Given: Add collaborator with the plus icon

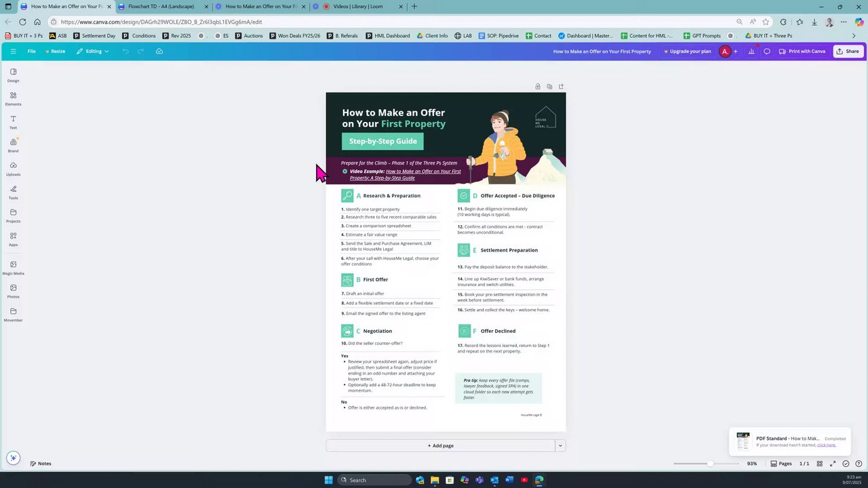Looking at the screenshot, I should point(735,52).
